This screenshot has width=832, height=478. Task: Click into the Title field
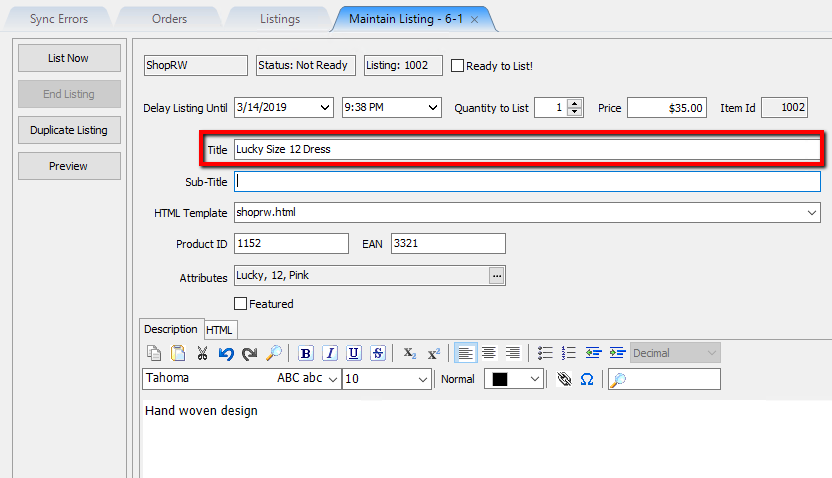click(x=527, y=150)
